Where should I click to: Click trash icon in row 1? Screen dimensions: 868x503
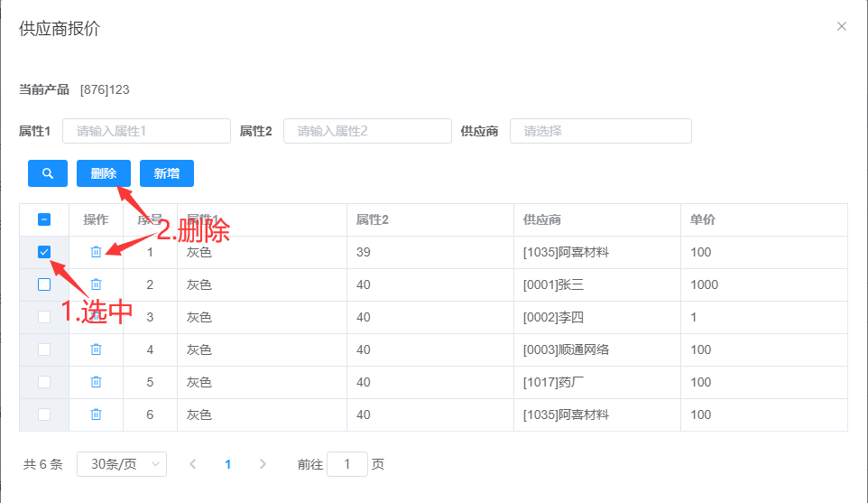pyautogui.click(x=96, y=252)
